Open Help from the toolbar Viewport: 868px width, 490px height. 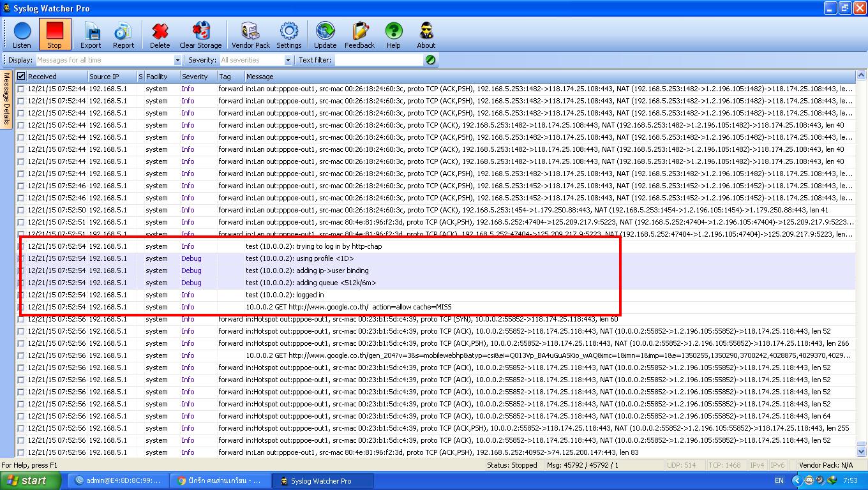point(394,34)
